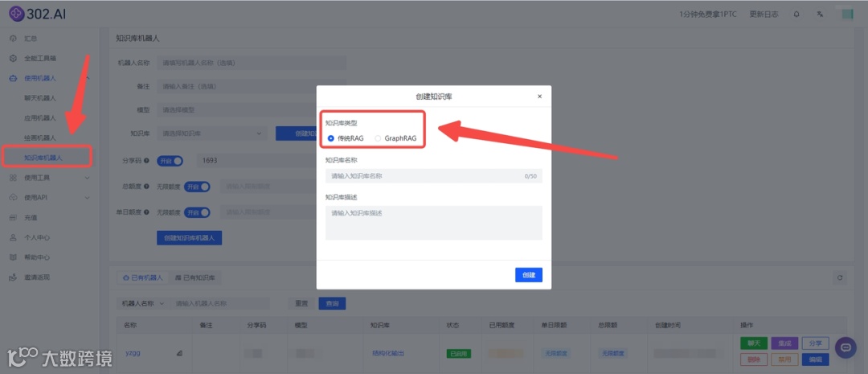Click the 分享 button in yzgg row

816,343
